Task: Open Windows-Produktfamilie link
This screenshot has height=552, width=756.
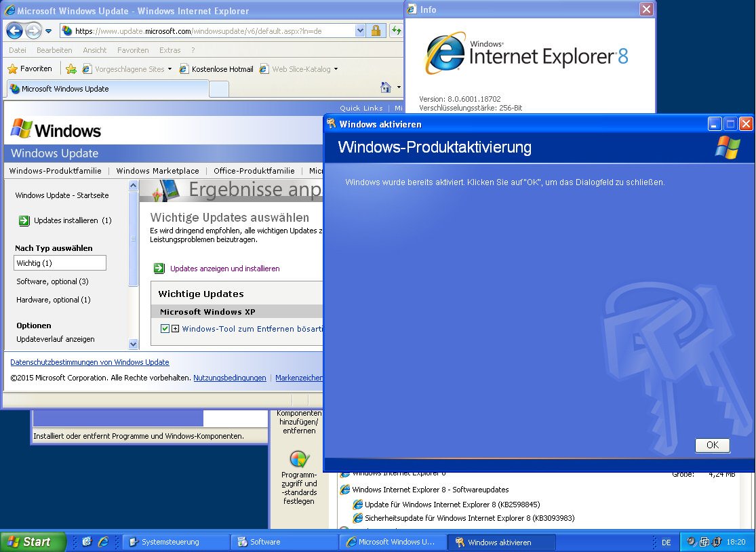Action: 56,171
